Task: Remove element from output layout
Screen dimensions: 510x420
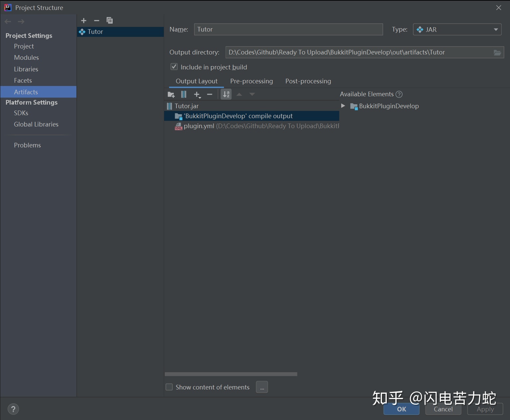Action: pos(210,95)
